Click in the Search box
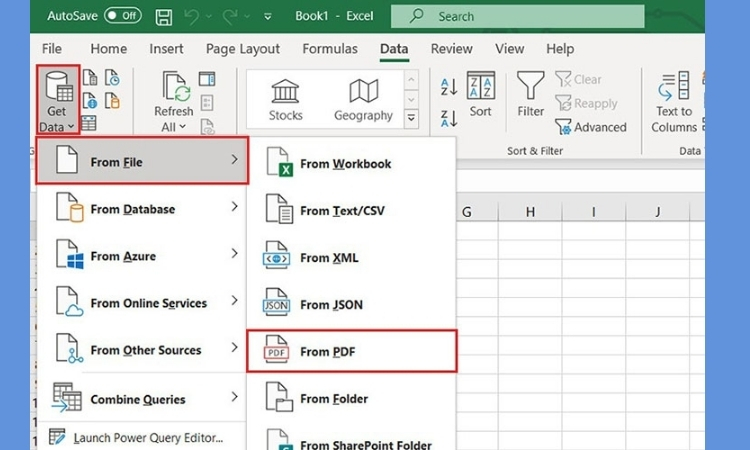The height and width of the screenshot is (450, 750). pyautogui.click(x=518, y=16)
